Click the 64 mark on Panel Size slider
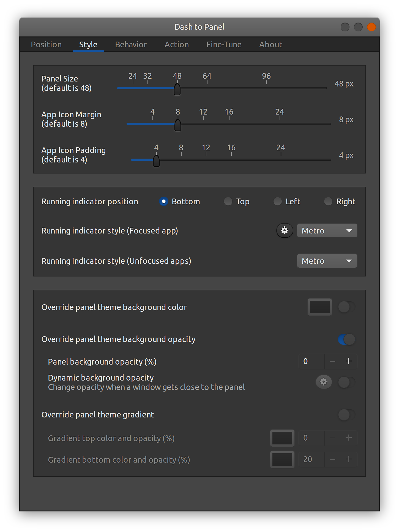The width and height of the screenshot is (399, 532). coord(207,76)
